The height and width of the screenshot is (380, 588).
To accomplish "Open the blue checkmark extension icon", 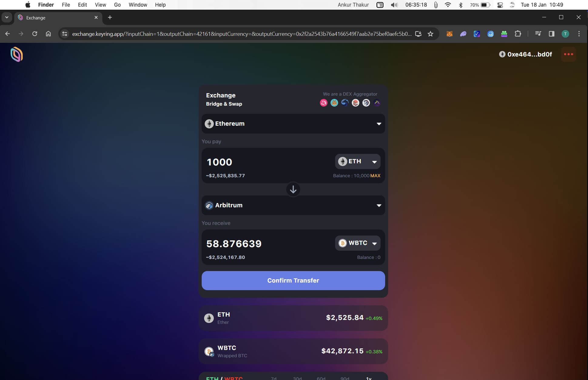I will [477, 34].
